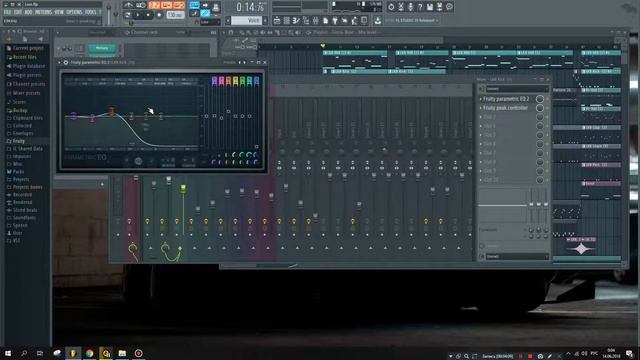Click the Record button in transport panel
Viewport: 640px width, 360px height.
click(x=159, y=15)
